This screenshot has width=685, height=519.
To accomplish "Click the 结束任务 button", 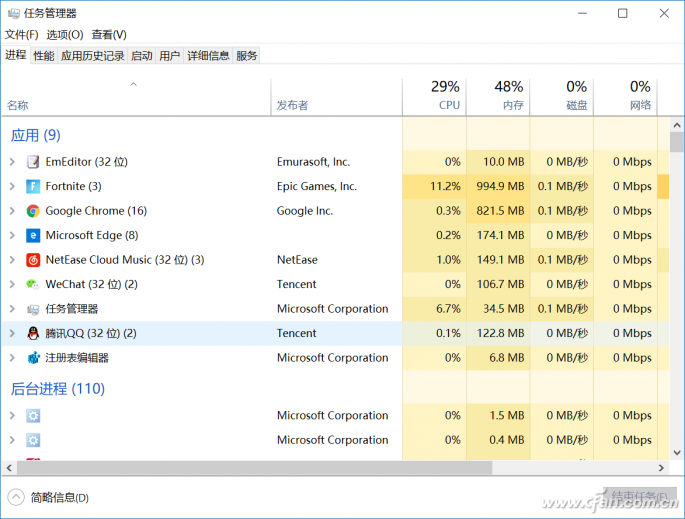I will point(640,497).
